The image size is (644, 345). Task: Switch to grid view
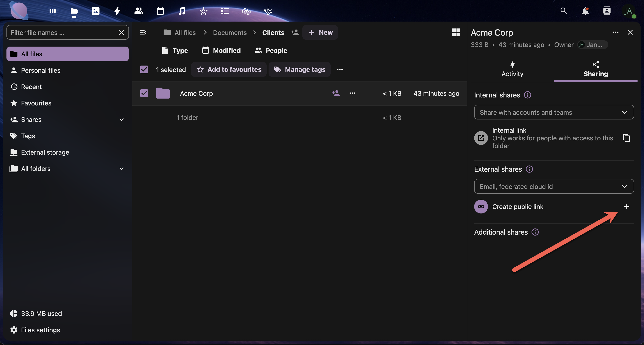coord(456,32)
